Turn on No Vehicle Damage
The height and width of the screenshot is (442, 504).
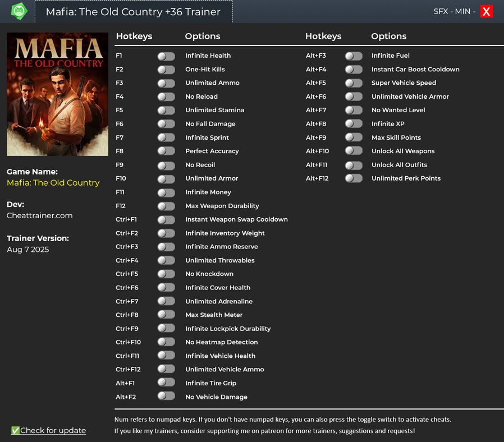[166, 396]
